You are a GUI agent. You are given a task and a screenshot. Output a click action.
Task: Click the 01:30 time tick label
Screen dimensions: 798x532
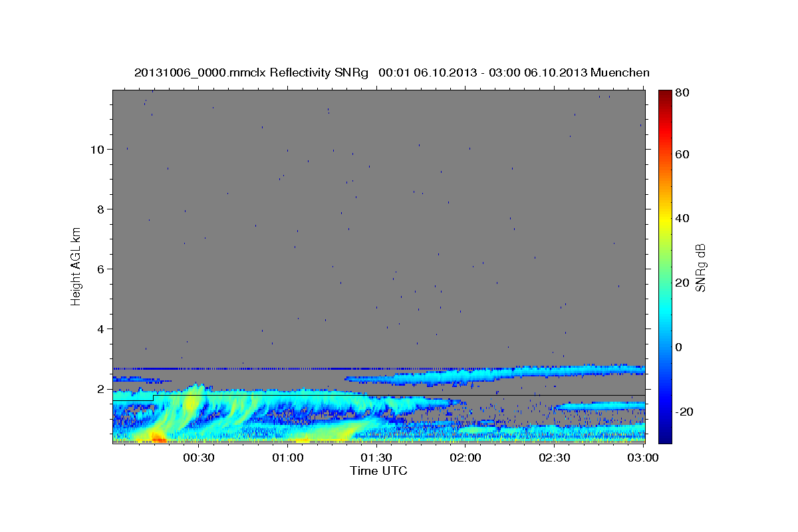click(376, 458)
